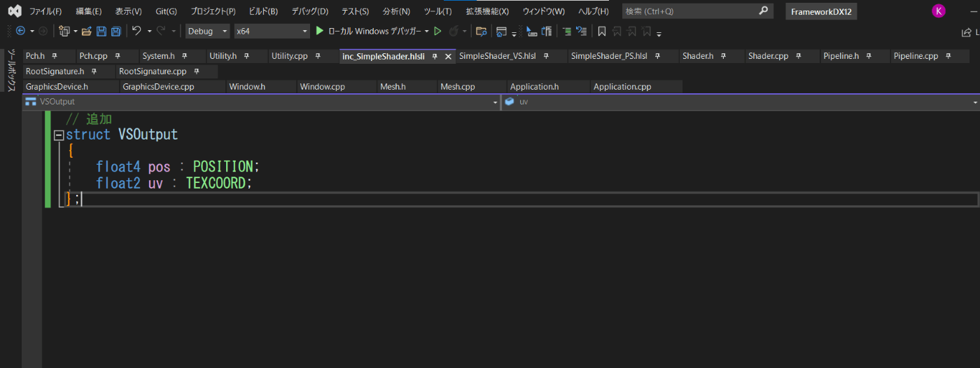Click the FrameworkDX12 solution name
Viewport: 980px width, 368px height.
tap(821, 11)
